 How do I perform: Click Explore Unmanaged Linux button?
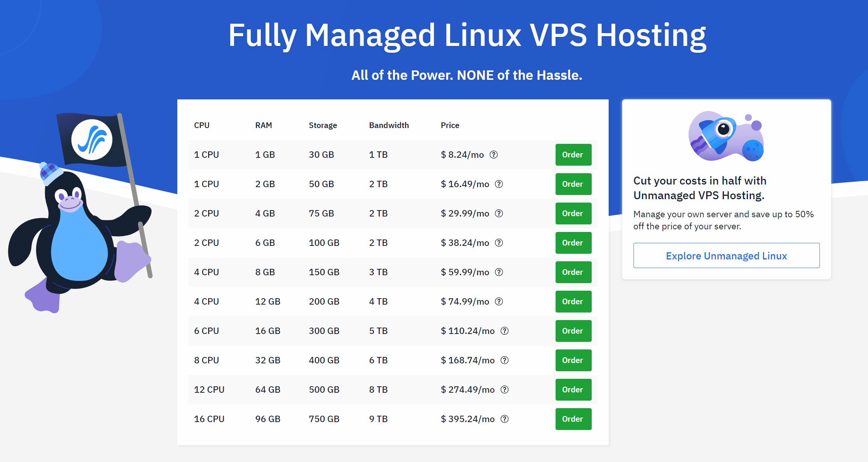(726, 256)
